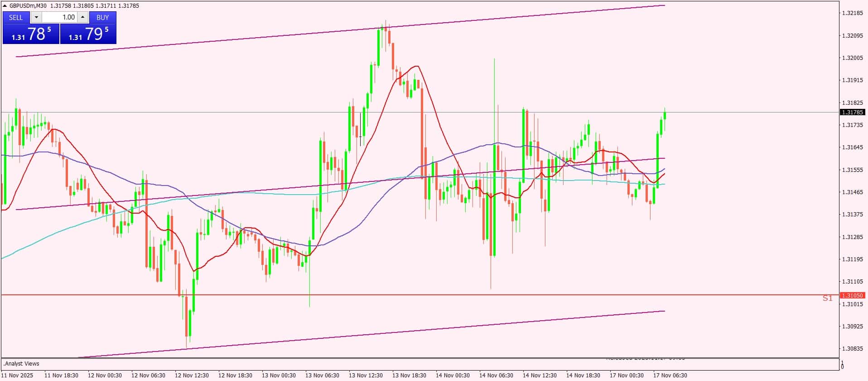This screenshot has height=381, width=868.
Task: Click the 13 Nov 12:30 time label
Action: 366,376
